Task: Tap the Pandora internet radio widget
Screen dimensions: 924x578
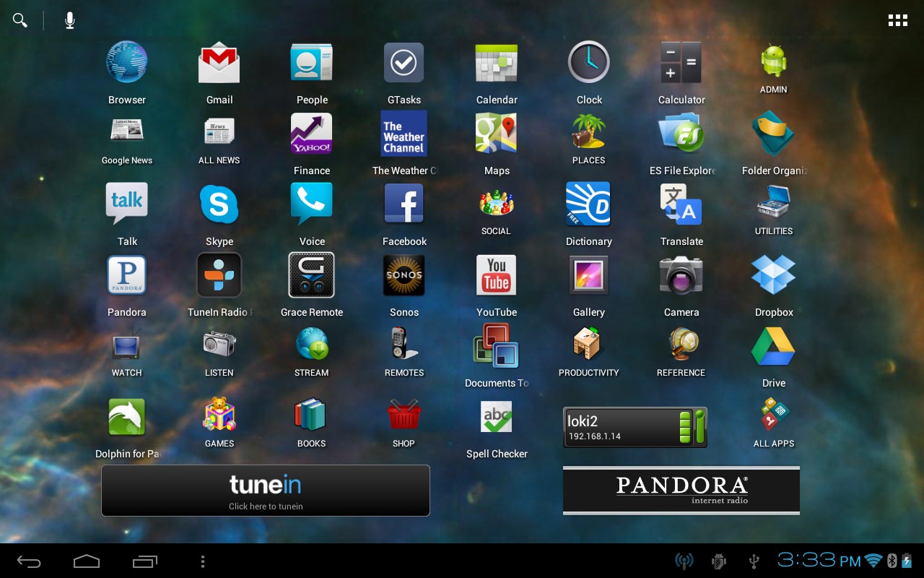Action: coord(681,491)
